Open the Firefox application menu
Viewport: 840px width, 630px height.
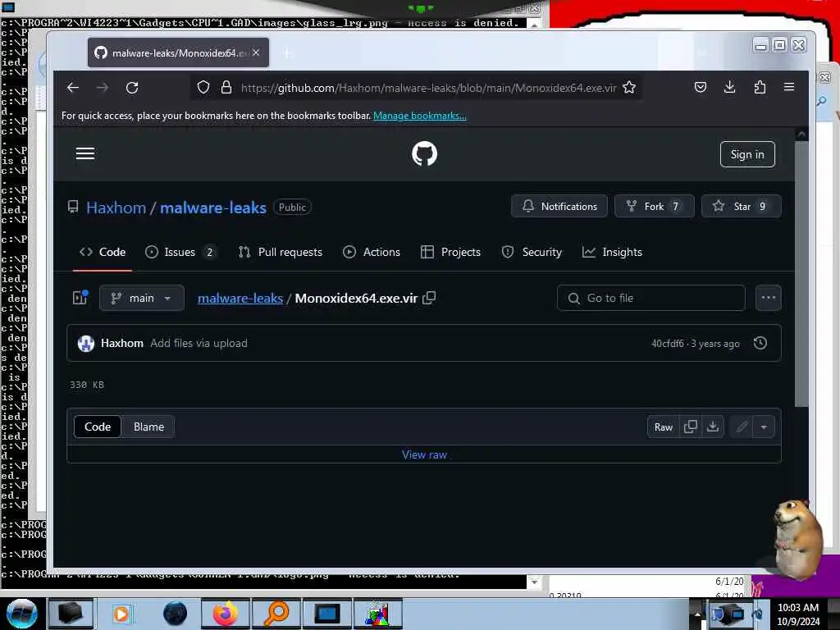pos(789,87)
